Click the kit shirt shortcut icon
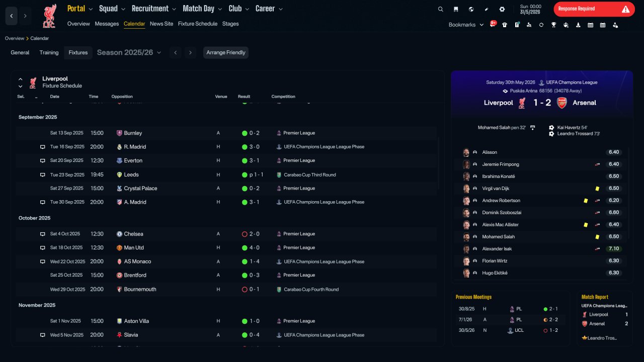The height and width of the screenshot is (362, 644). (505, 25)
